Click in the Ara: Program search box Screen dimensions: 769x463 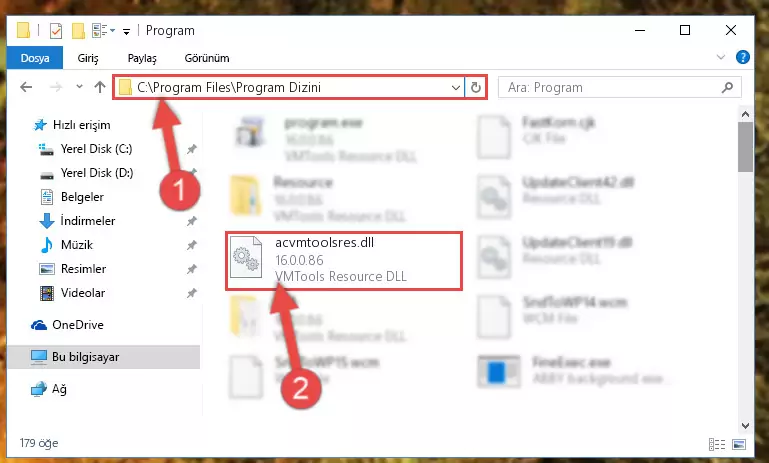click(x=611, y=87)
